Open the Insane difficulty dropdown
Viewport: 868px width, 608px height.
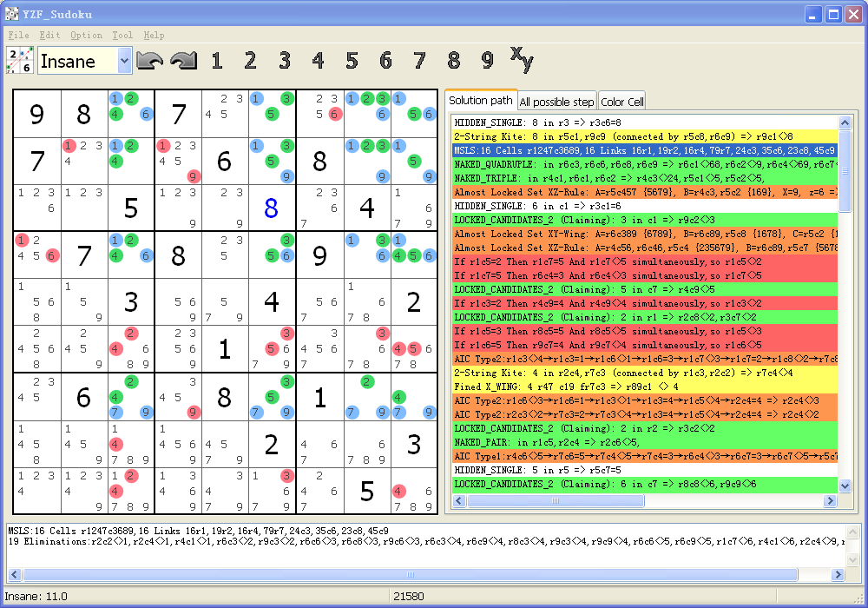124,61
